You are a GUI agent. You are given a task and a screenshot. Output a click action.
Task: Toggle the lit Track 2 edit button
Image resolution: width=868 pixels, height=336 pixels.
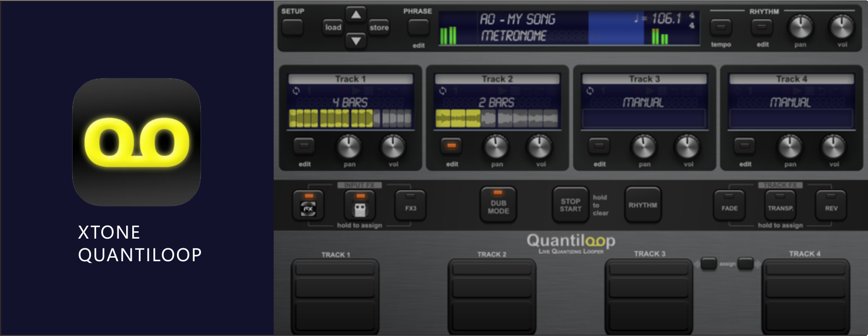[x=452, y=146]
